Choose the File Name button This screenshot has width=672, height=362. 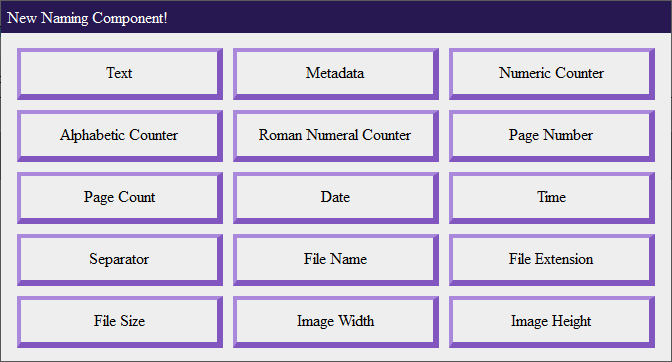tap(336, 260)
